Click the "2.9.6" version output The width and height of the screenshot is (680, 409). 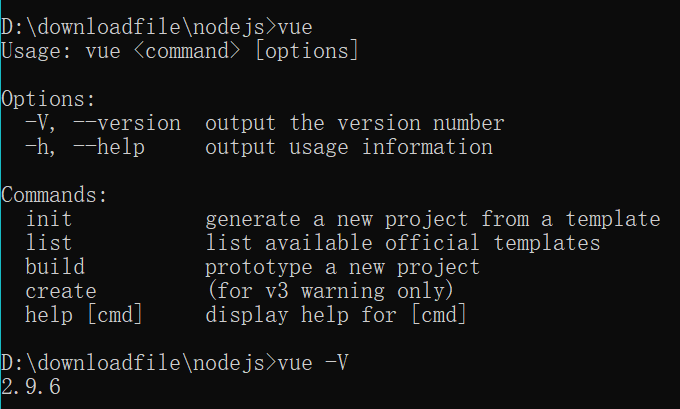[x=31, y=386]
